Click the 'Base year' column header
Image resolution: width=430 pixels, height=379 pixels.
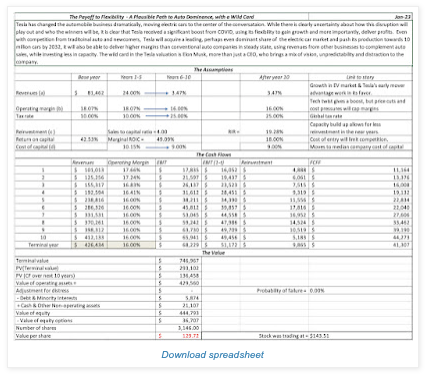[89, 77]
